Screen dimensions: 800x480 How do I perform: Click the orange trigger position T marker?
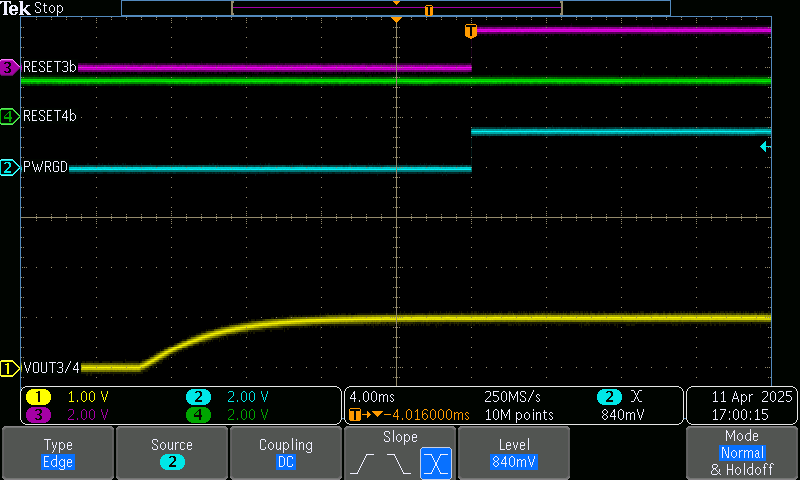click(x=470, y=32)
